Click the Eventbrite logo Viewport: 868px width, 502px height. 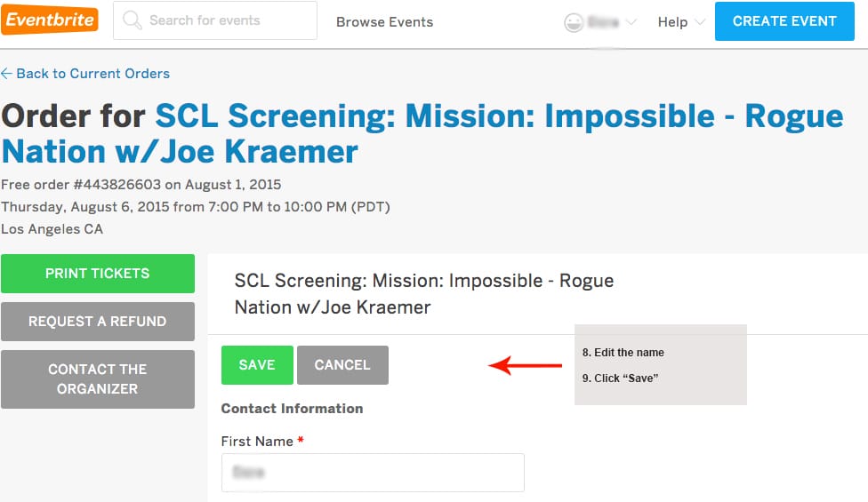50,20
